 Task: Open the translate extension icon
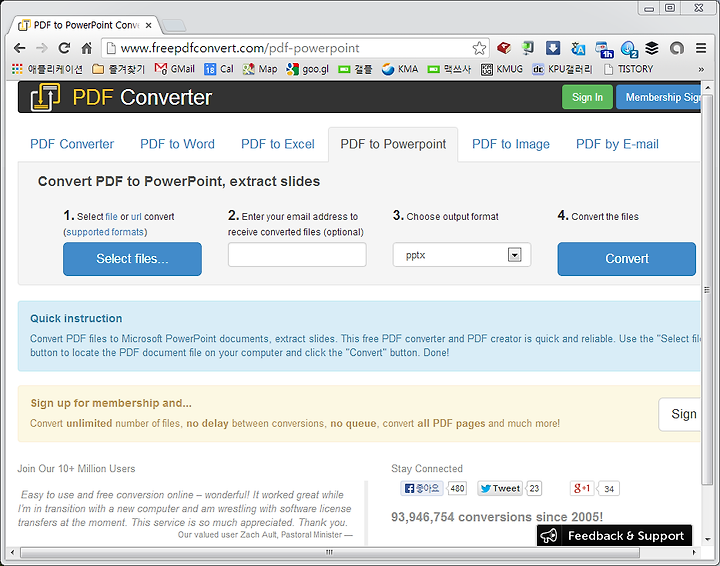click(x=578, y=48)
